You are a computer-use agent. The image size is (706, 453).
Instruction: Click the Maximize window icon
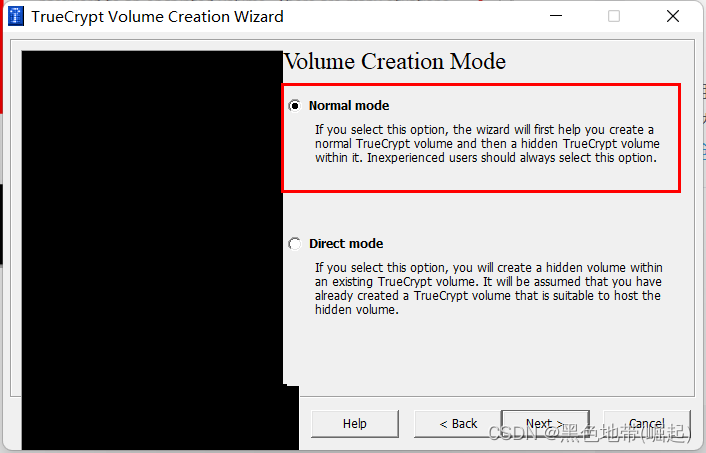[x=614, y=16]
